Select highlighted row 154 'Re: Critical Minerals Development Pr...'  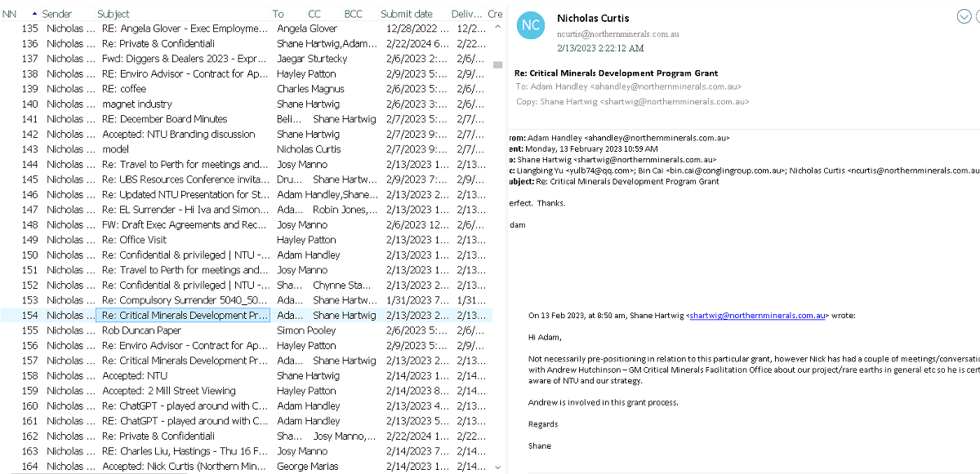coord(246,315)
